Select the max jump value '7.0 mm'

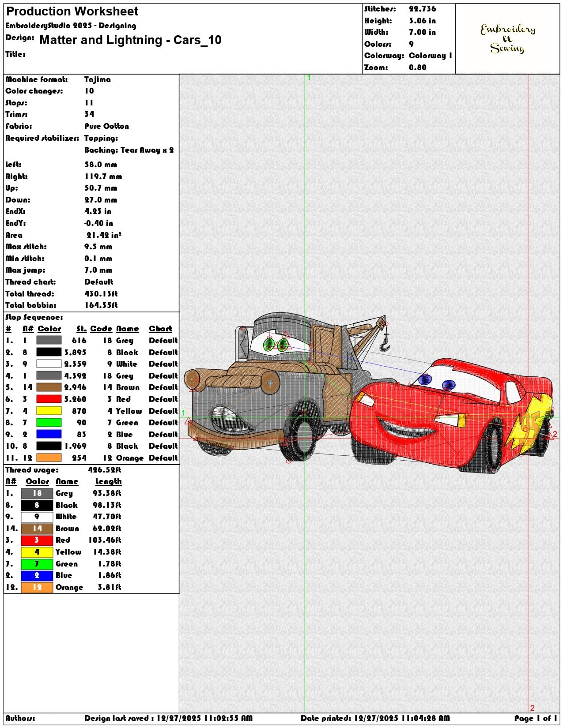(x=98, y=270)
